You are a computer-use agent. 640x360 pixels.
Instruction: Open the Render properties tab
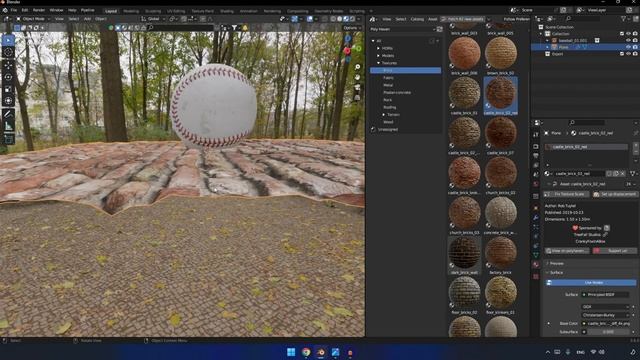click(x=536, y=146)
